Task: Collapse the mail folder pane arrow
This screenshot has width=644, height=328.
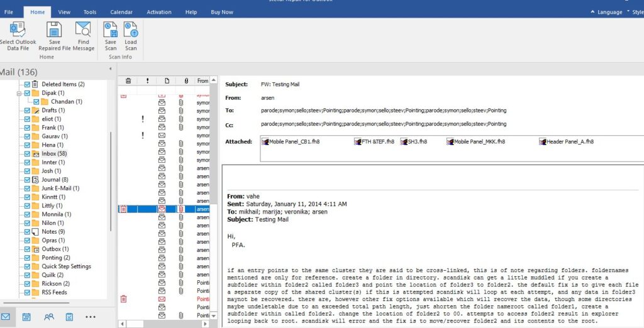Action: click(110, 68)
